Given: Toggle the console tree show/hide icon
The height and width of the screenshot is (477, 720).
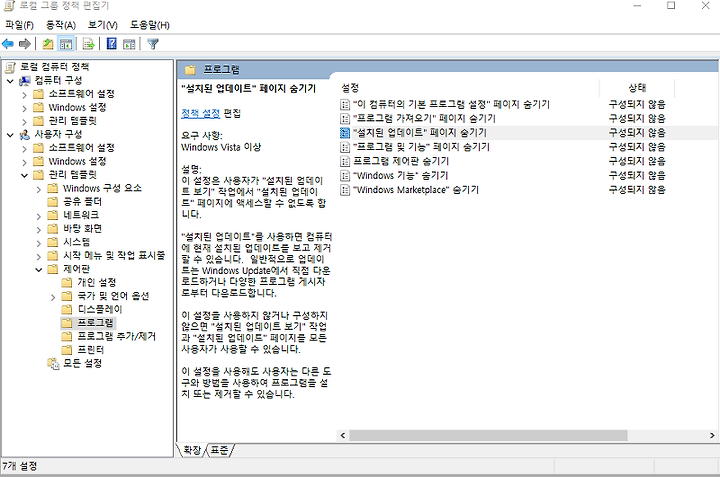Looking at the screenshot, I should (66, 44).
